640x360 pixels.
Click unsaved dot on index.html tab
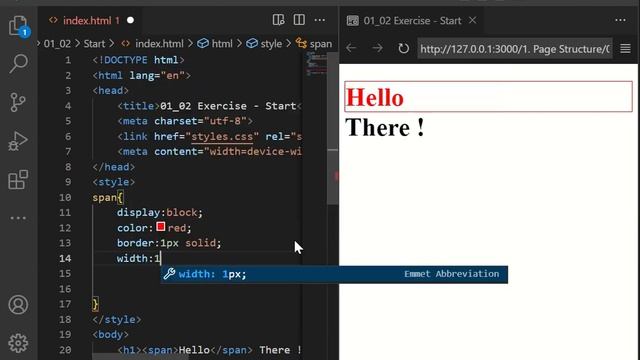pyautogui.click(x=130, y=20)
